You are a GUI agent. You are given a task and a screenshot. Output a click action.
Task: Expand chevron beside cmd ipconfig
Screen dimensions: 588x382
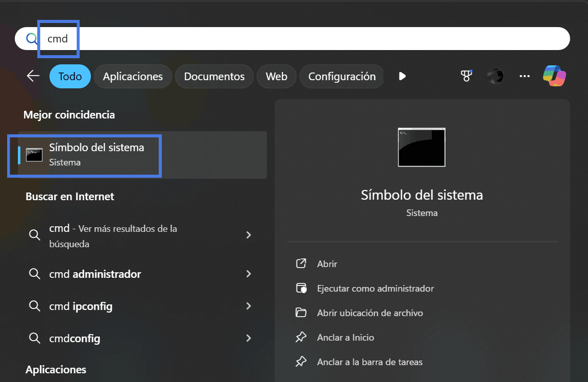[248, 306]
